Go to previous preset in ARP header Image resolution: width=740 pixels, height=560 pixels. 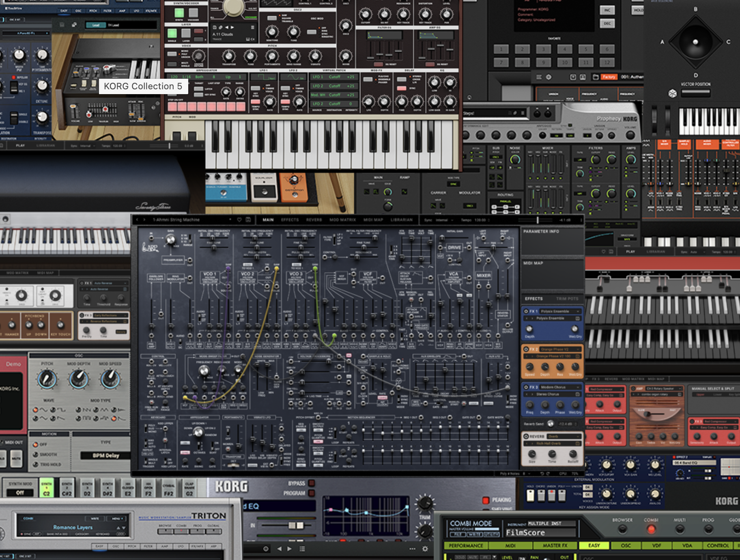tap(137, 220)
